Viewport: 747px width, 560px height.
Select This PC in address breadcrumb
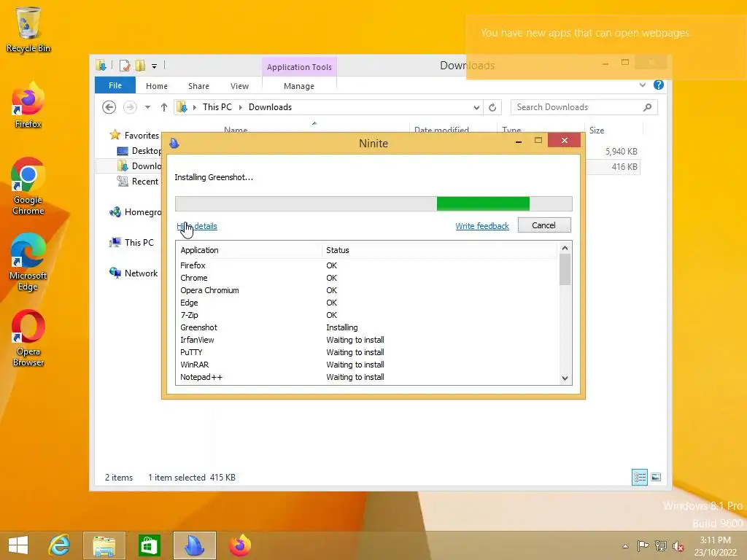pyautogui.click(x=217, y=107)
